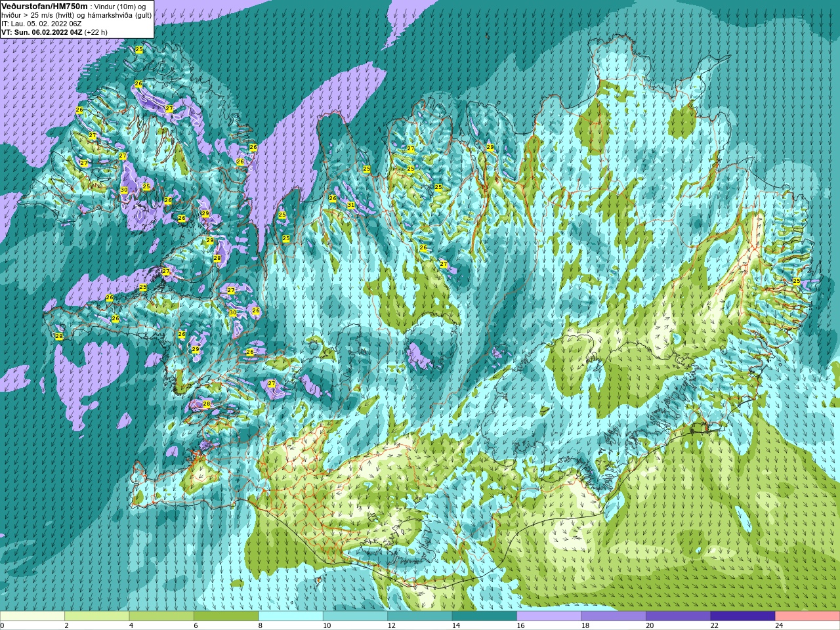Click the legend scale label "10"
Screen dimensions: 840x630
point(327,625)
